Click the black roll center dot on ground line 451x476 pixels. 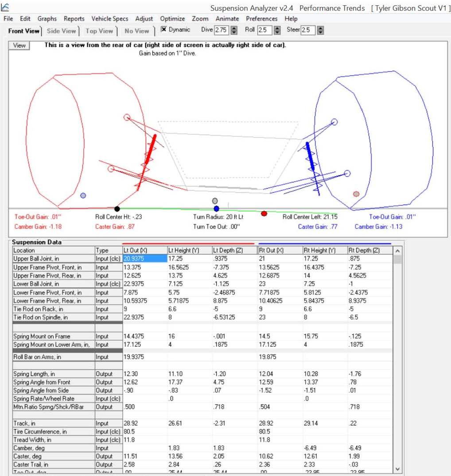point(117,209)
